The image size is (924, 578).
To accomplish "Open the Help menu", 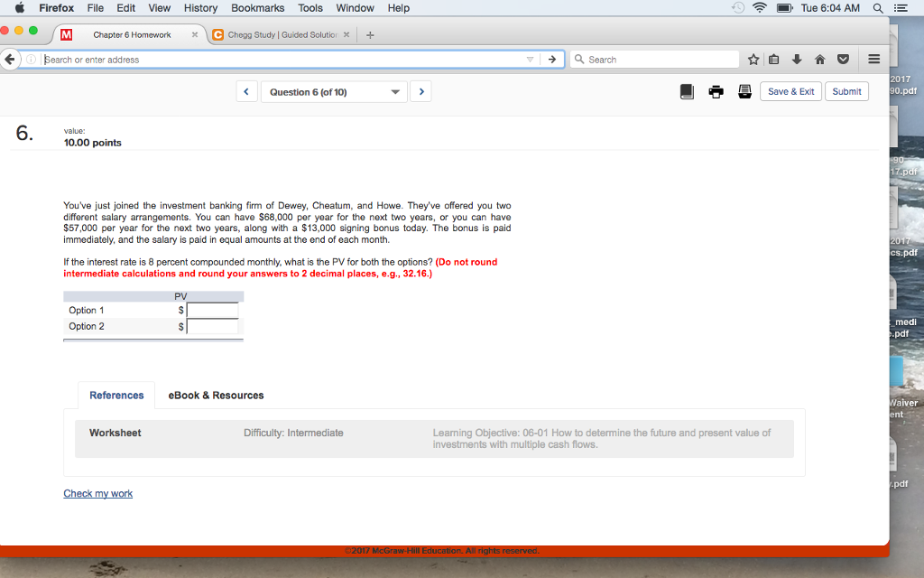I will coord(398,7).
